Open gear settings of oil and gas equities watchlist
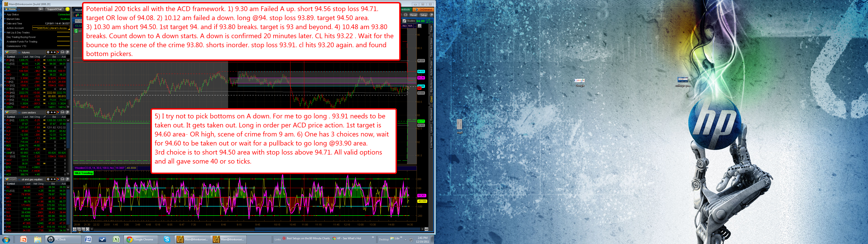The width and height of the screenshot is (868, 244). click(48, 179)
